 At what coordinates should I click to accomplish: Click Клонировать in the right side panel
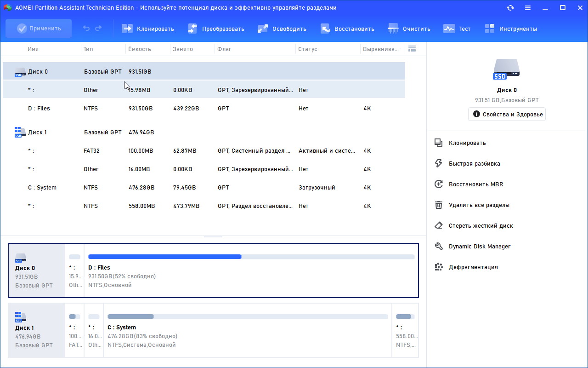pyautogui.click(x=467, y=143)
